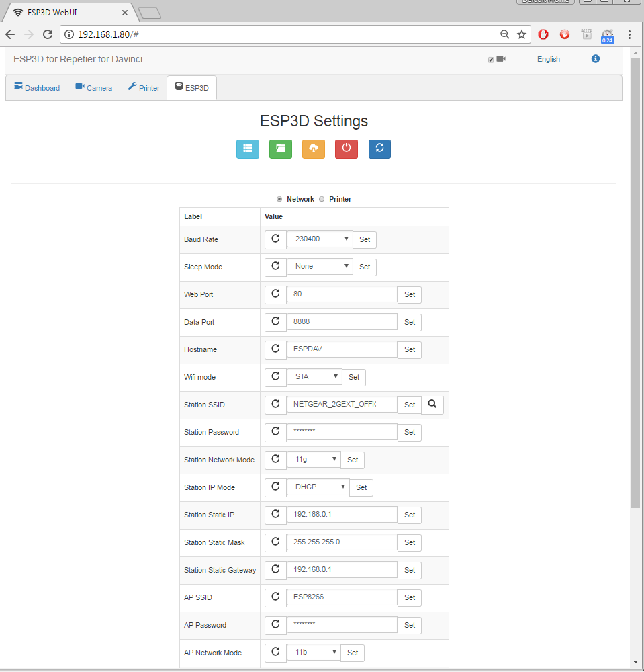The image size is (644, 672).
Task: Click the browser reload page button
Action: [48, 34]
